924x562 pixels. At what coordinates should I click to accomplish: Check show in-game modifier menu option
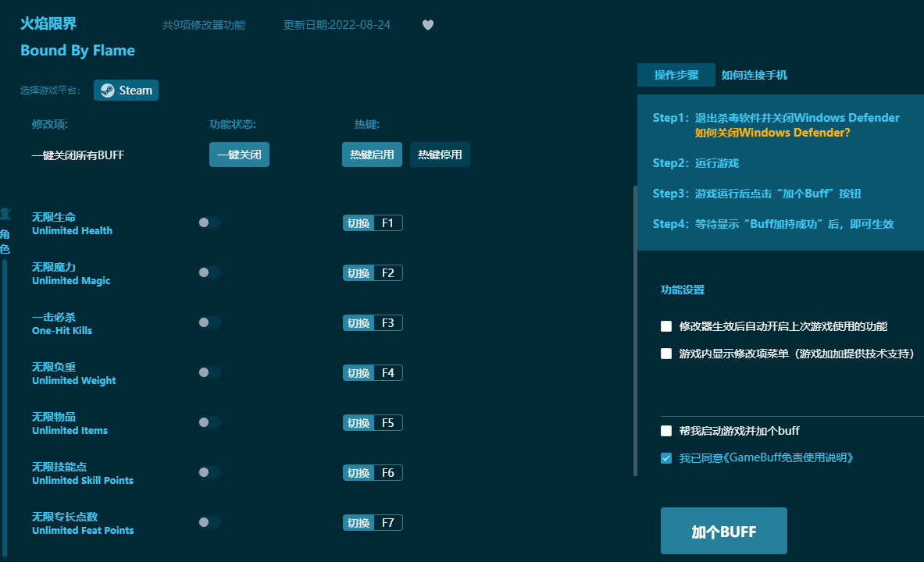pyautogui.click(x=666, y=354)
